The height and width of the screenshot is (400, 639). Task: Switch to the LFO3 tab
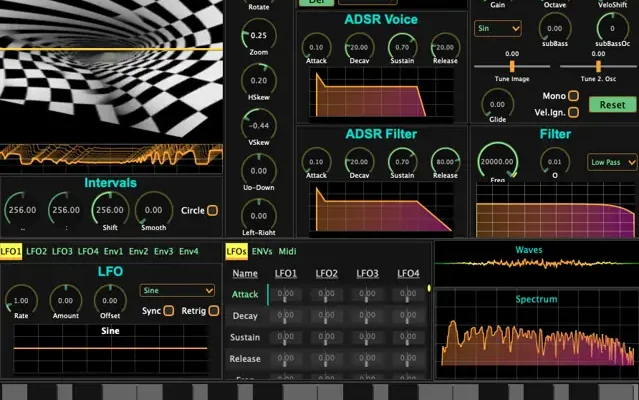[x=62, y=251]
